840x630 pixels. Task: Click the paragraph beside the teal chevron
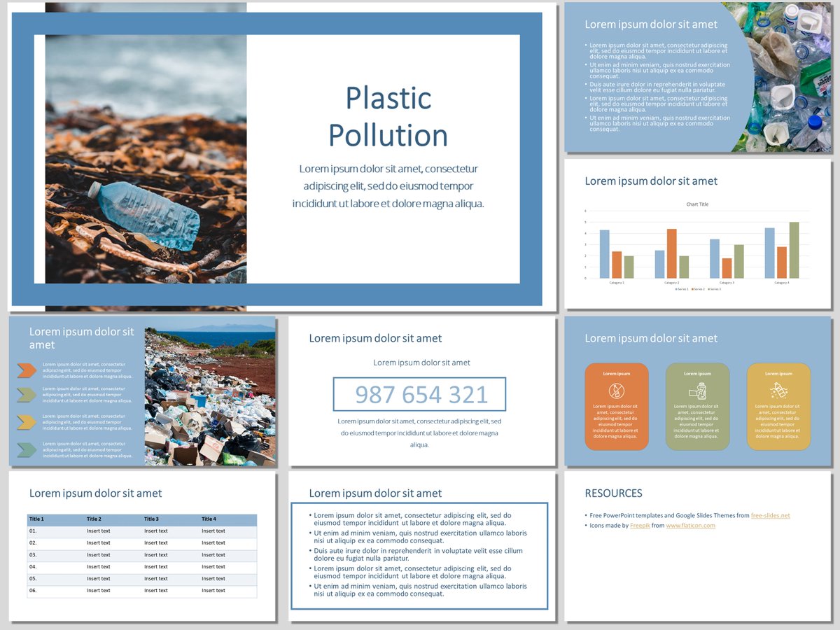87,449
